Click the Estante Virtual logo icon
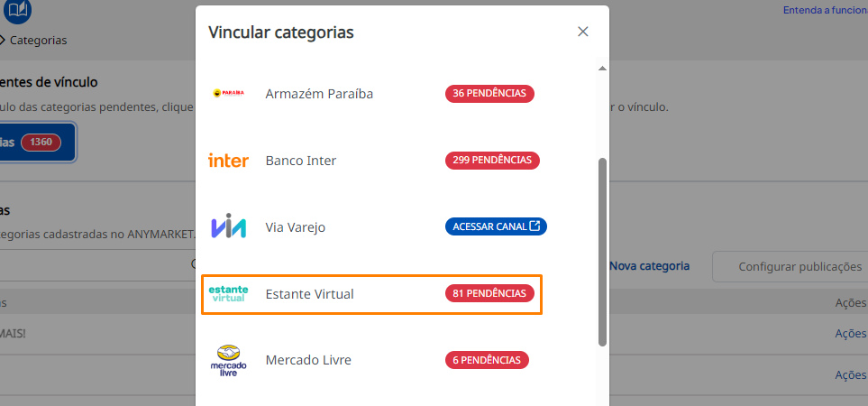 (228, 294)
